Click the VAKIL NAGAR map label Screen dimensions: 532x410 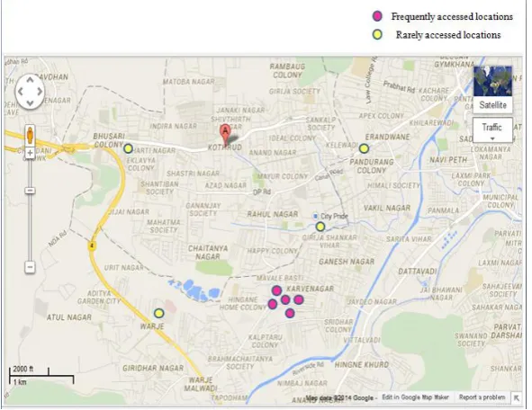point(387,208)
